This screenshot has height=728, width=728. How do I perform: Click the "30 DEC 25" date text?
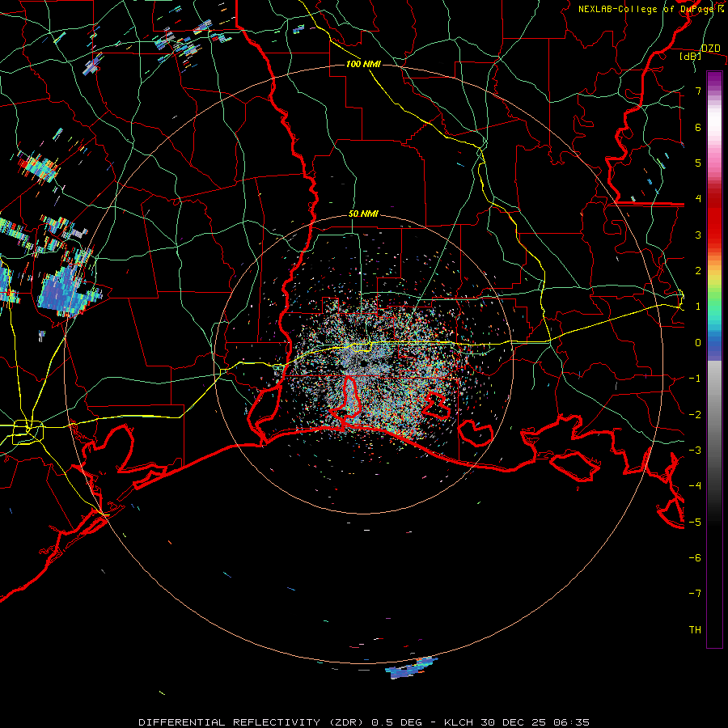pyautogui.click(x=513, y=722)
